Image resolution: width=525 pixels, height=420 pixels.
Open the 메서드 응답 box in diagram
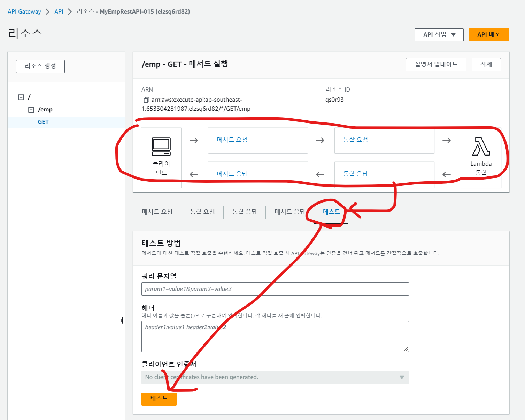pyautogui.click(x=258, y=174)
